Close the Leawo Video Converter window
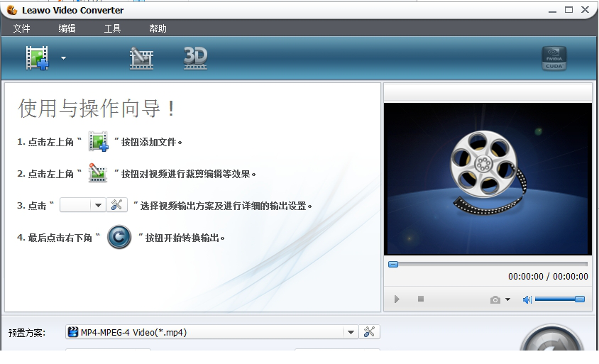This screenshot has width=599, height=364. pyautogui.click(x=586, y=10)
